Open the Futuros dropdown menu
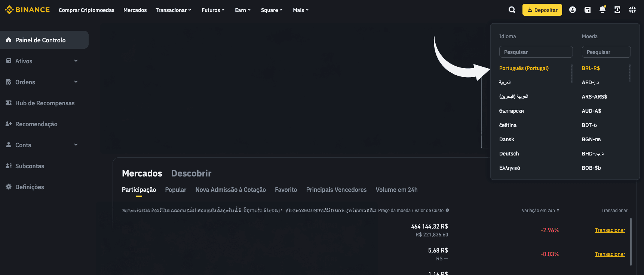This screenshot has height=275, width=644. (x=213, y=10)
